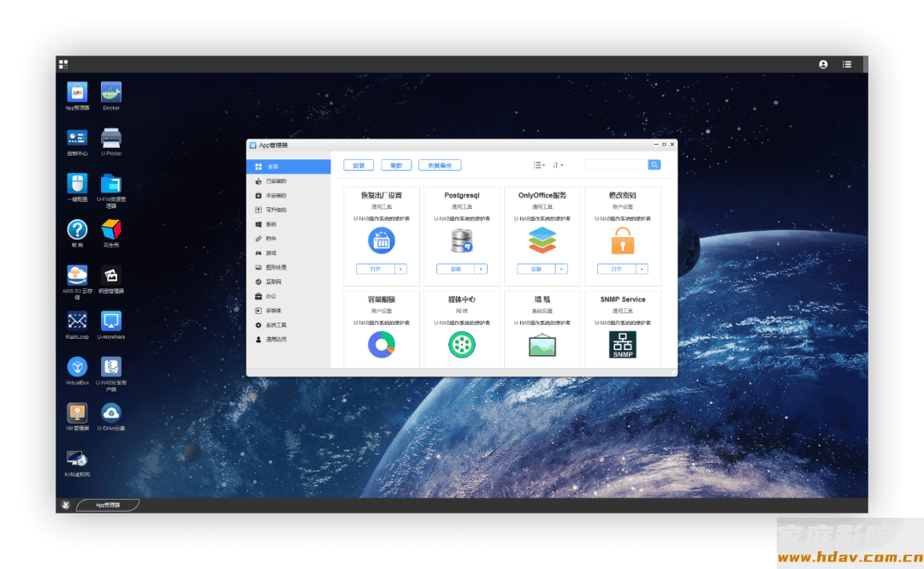Click the Postgresql database icon

461,240
